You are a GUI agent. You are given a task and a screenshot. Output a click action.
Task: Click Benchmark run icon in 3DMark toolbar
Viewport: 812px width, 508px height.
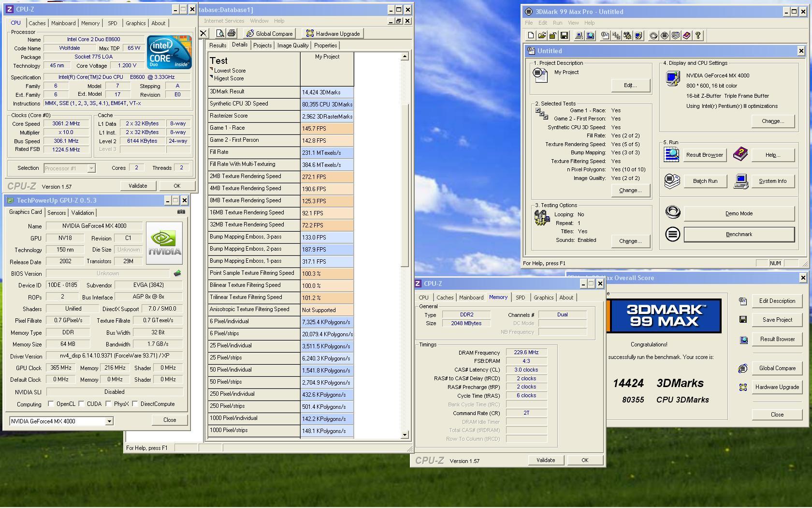tap(665, 35)
